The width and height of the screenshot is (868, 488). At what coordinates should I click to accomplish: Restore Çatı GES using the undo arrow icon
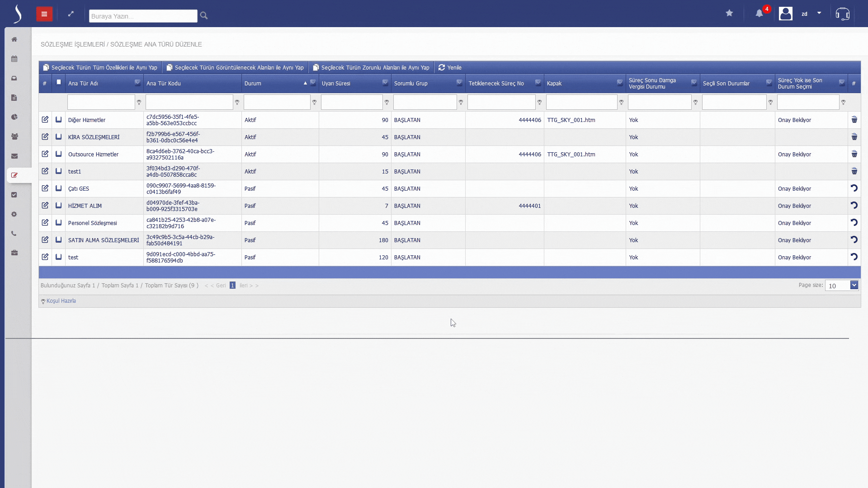pyautogui.click(x=854, y=188)
